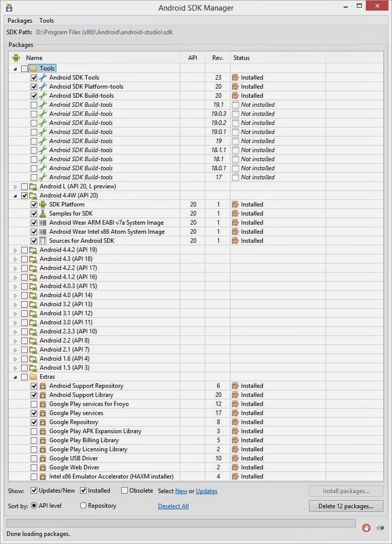Click the API column header

(x=193, y=58)
